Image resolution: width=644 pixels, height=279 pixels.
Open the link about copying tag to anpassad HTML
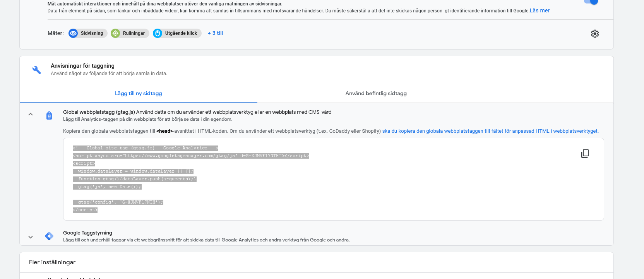pyautogui.click(x=490, y=131)
